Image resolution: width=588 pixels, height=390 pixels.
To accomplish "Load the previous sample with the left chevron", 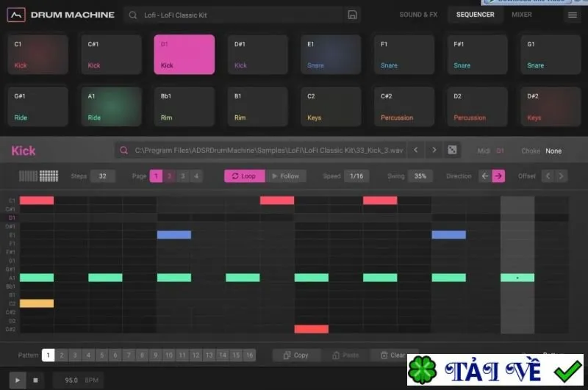I will point(415,151).
